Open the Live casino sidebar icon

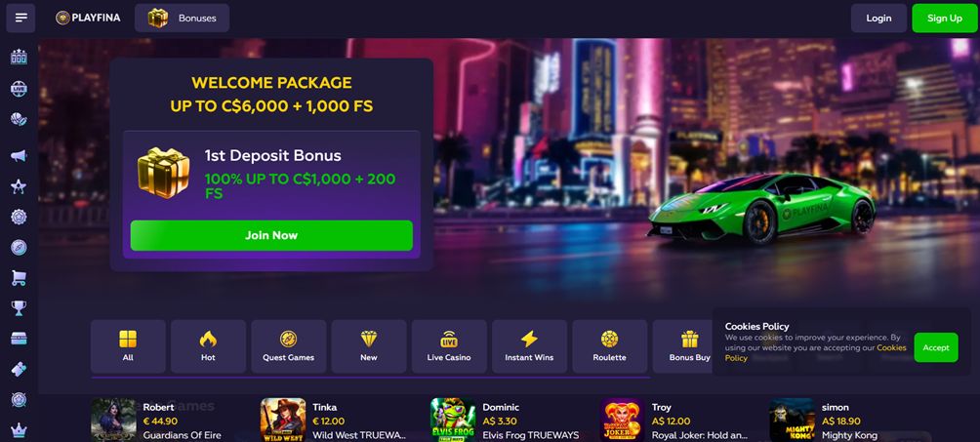coord(19,88)
